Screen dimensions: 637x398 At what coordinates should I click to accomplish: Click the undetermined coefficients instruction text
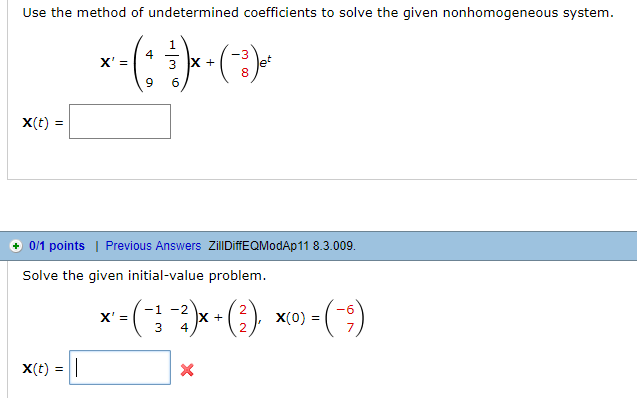318,13
